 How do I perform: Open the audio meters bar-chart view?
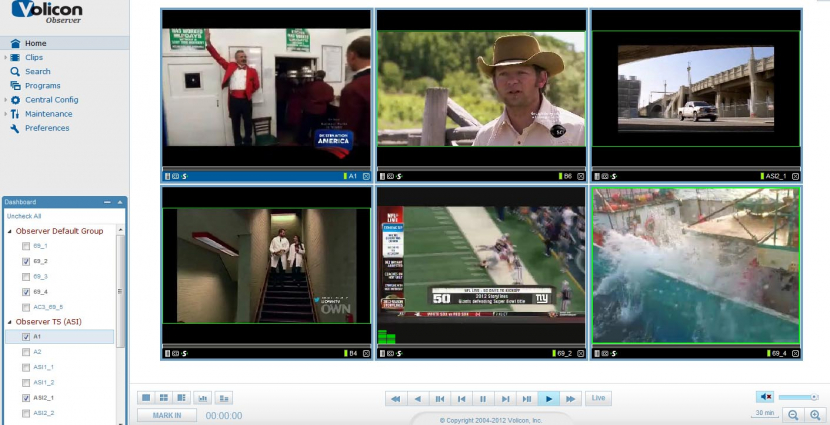click(x=202, y=398)
